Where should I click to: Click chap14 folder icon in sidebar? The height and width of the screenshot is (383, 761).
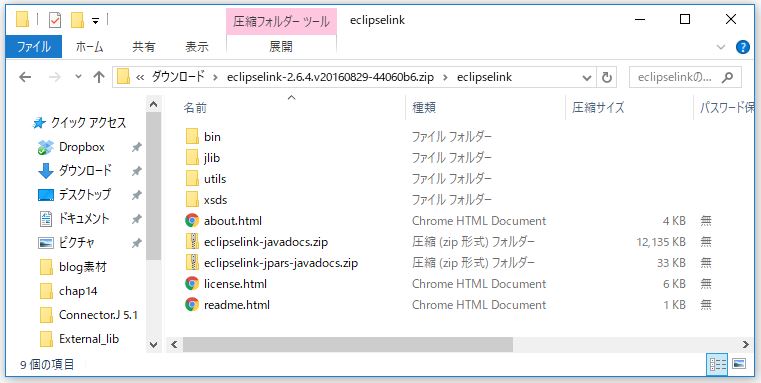coord(46,291)
